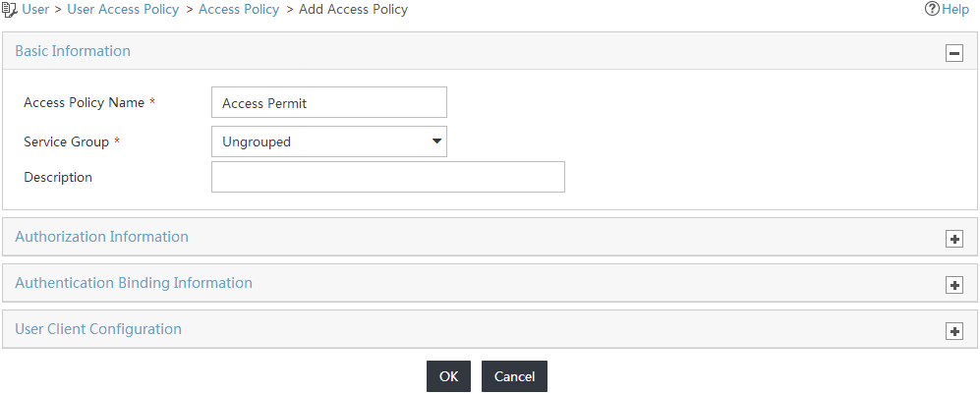Click the question mark help icon
The image size is (980, 394).
click(932, 10)
